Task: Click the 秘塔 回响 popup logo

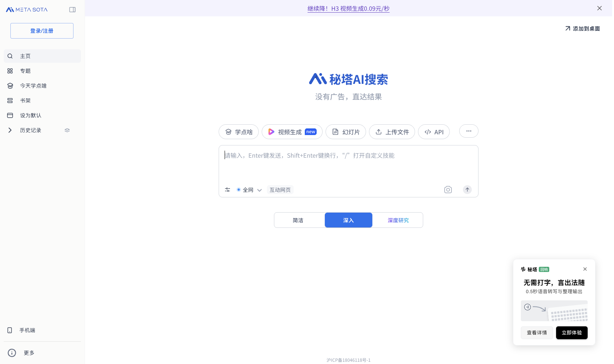Action: pos(535,269)
